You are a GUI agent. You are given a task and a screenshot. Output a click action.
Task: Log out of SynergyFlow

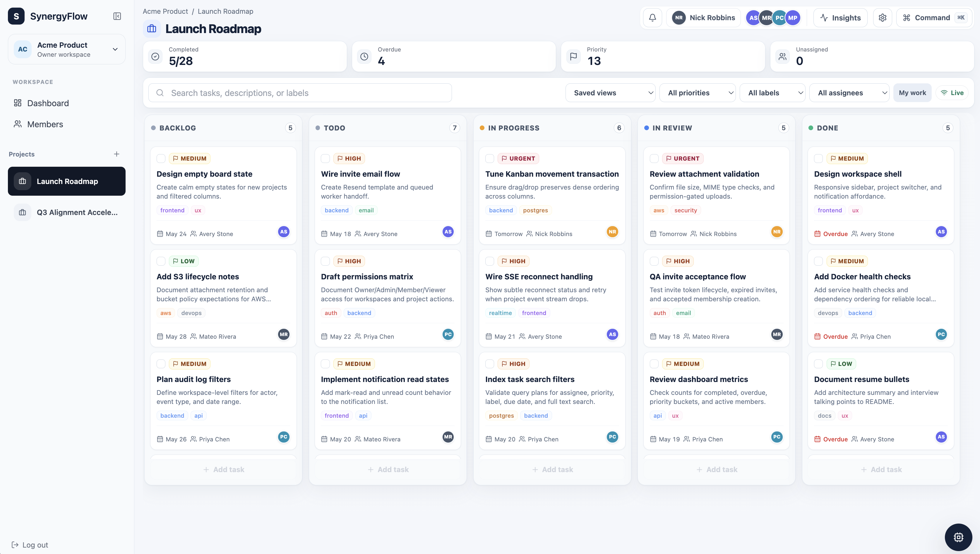click(x=30, y=545)
